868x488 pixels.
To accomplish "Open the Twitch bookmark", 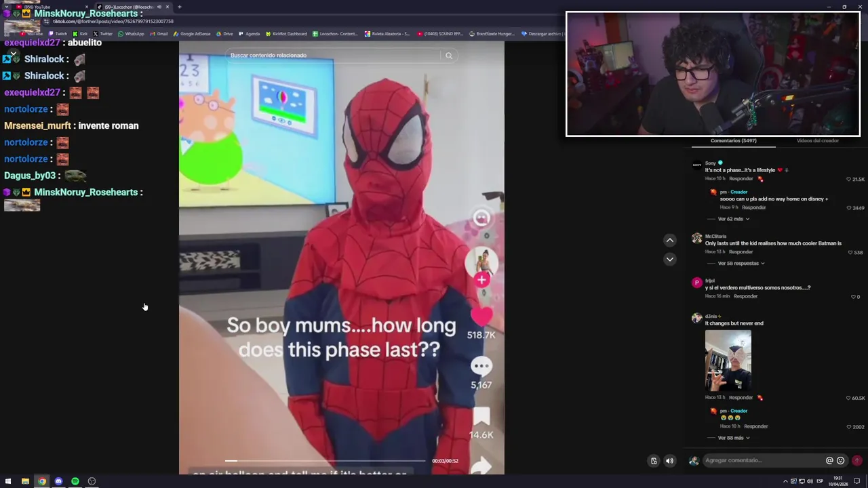I will tap(58, 34).
